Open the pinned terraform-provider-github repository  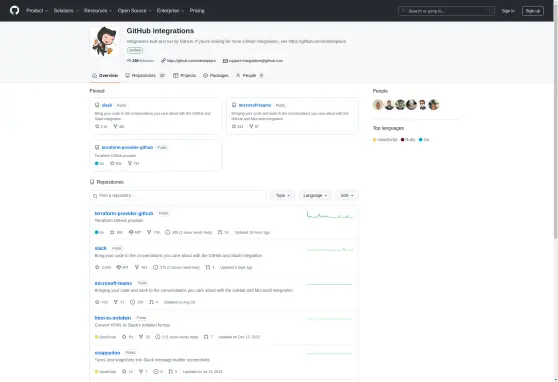point(127,147)
